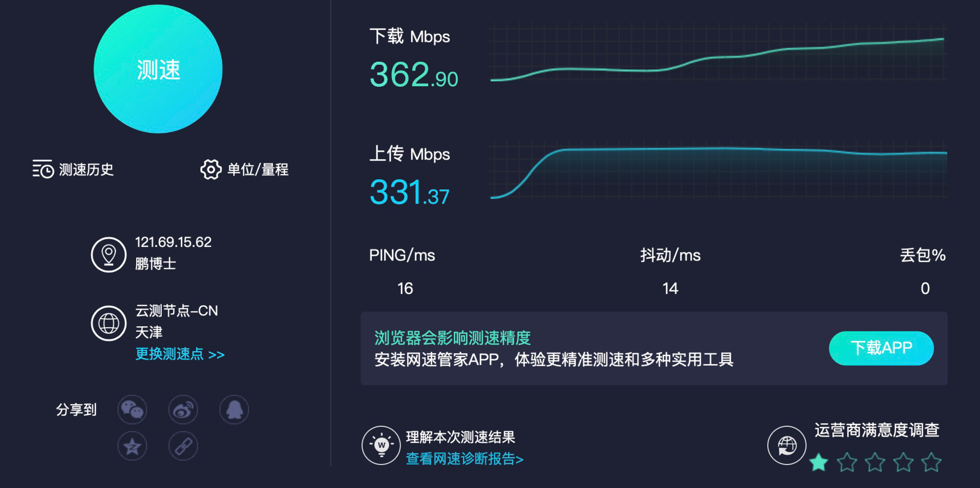The width and height of the screenshot is (980, 488).
Task: Rate operator with fifth star
Action: [931, 462]
